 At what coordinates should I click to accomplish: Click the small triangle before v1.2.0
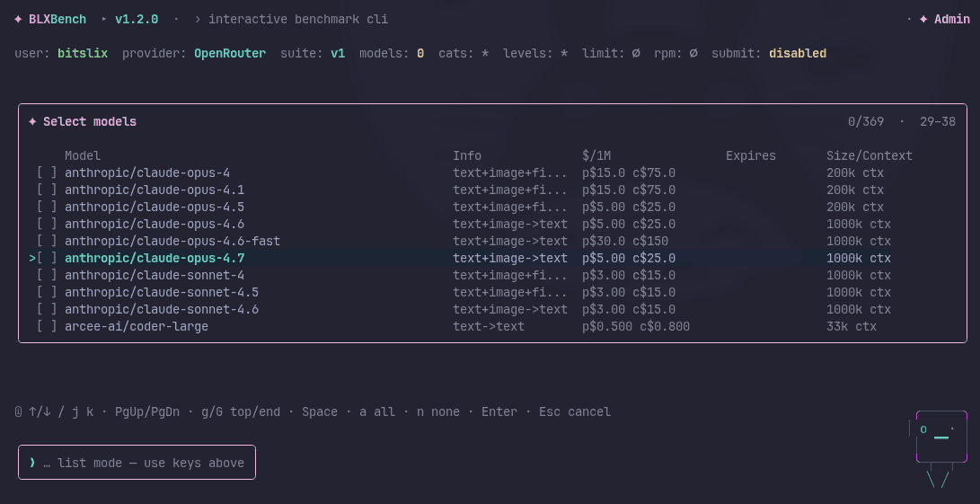point(104,20)
